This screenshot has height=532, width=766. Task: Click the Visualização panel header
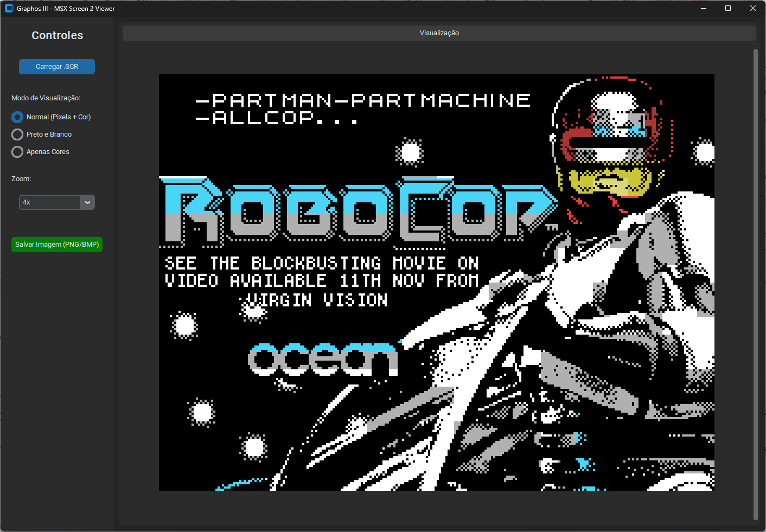coord(439,33)
